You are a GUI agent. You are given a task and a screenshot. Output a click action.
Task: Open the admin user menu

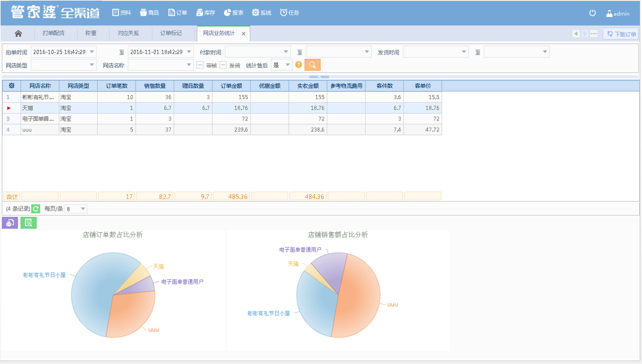(x=618, y=14)
